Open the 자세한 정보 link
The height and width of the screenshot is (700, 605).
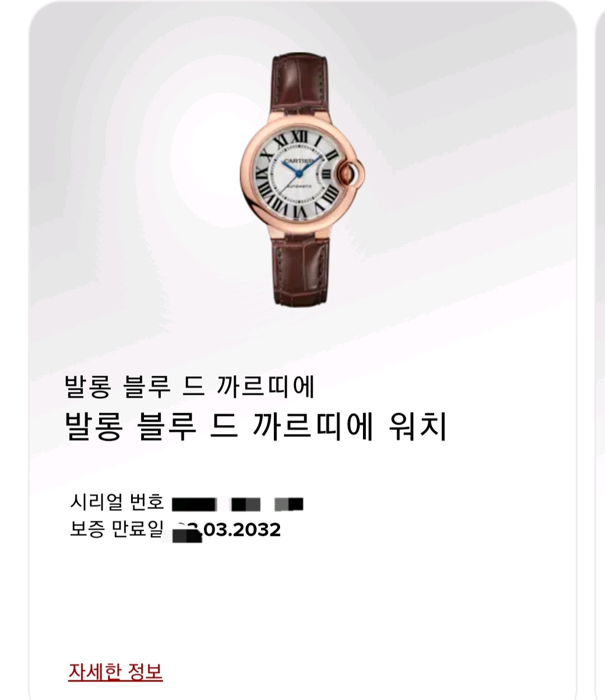pos(115,671)
